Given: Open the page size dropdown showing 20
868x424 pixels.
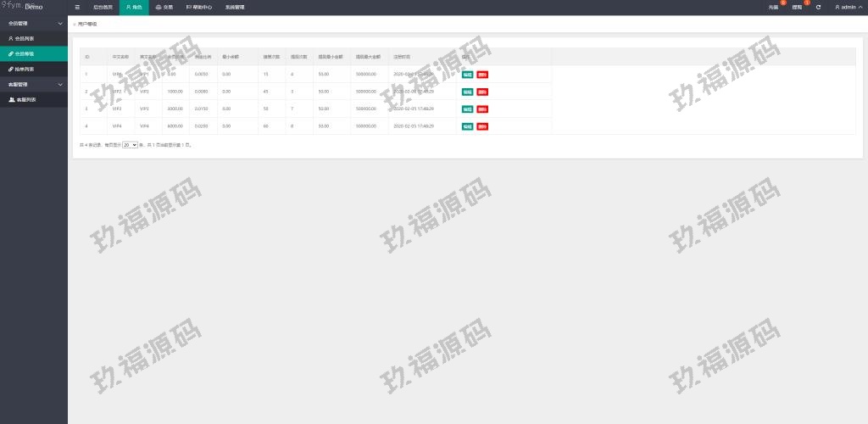Looking at the screenshot, I should [130, 145].
